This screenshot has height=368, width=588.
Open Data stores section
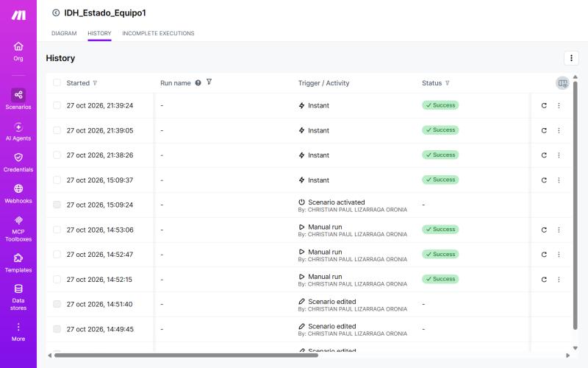[18, 297]
